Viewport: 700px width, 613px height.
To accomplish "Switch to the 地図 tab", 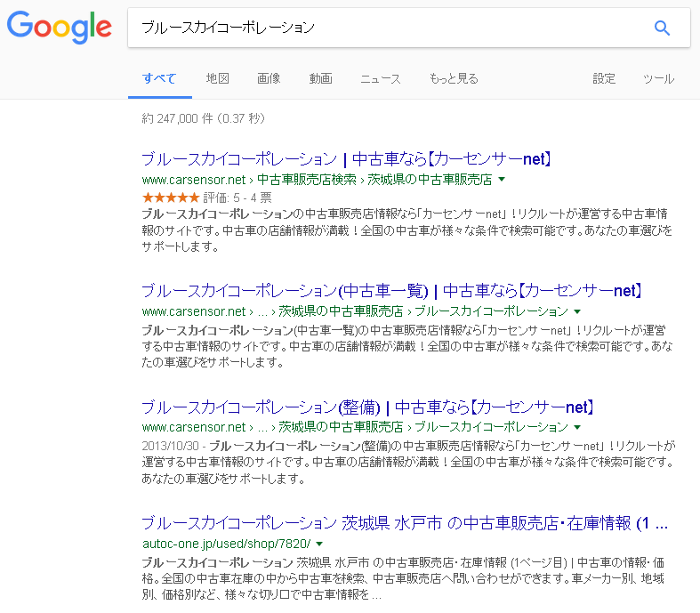I will [217, 78].
